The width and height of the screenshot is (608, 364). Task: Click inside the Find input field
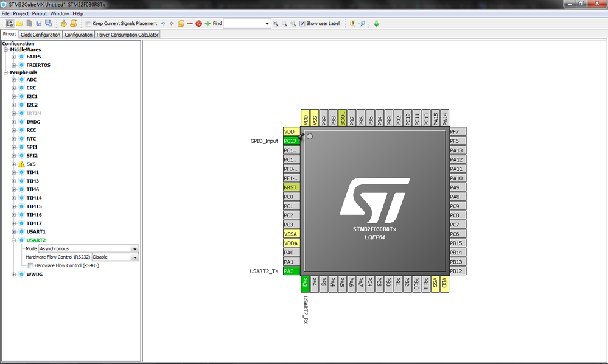pyautogui.click(x=243, y=24)
